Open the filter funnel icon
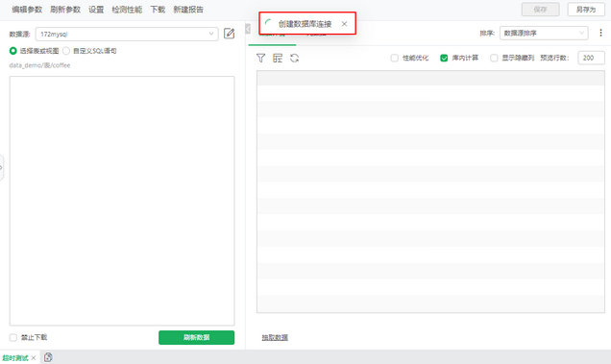Screen dimensions: 611x364 (260, 58)
